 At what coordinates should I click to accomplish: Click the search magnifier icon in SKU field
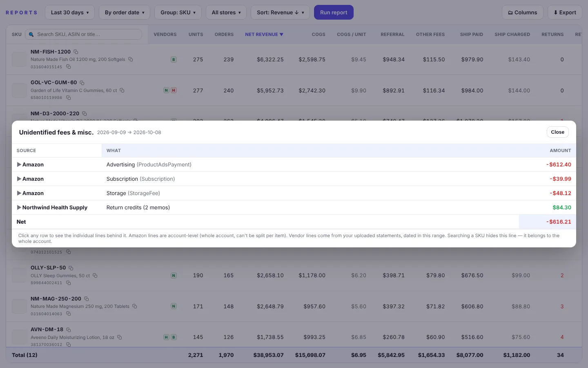[x=31, y=34]
